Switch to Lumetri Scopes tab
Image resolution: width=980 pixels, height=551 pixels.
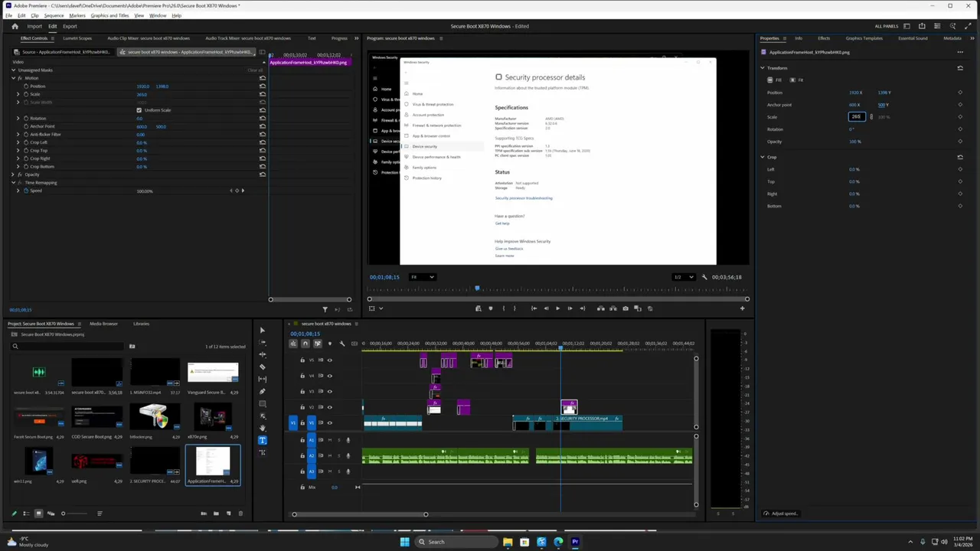77,38
